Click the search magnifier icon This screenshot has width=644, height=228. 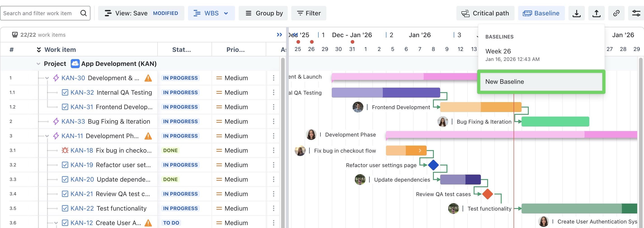(84, 13)
